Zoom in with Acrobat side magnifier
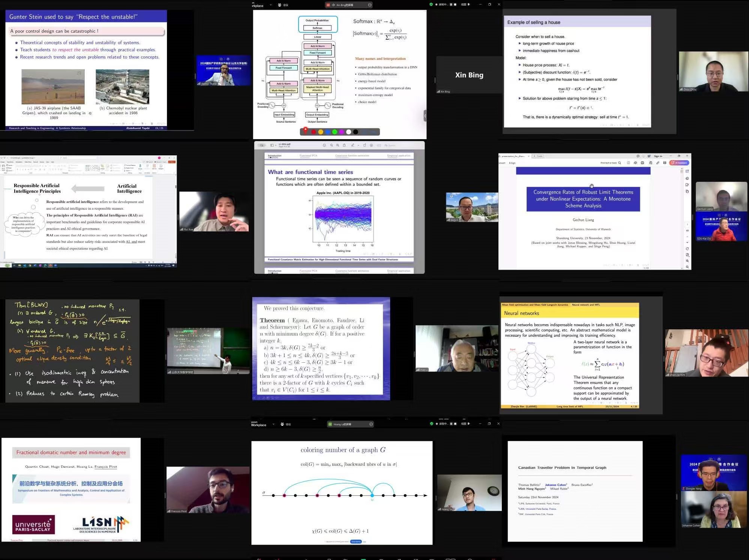 pyautogui.click(x=687, y=261)
